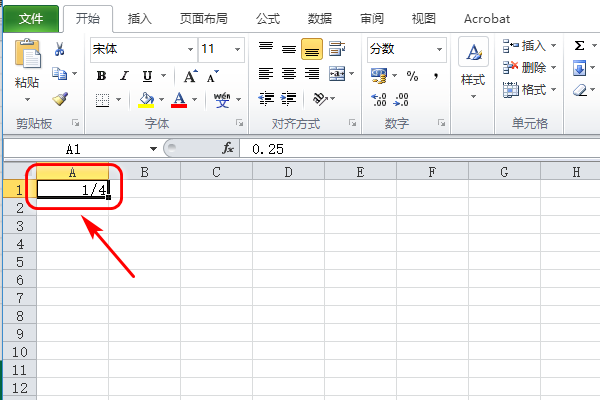
Task: Switch to the 数据 tab
Action: click(x=320, y=18)
